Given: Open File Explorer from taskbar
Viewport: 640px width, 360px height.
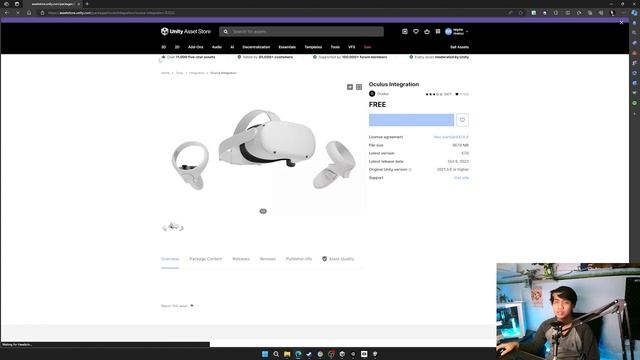Looking at the screenshot, I should [x=287, y=354].
